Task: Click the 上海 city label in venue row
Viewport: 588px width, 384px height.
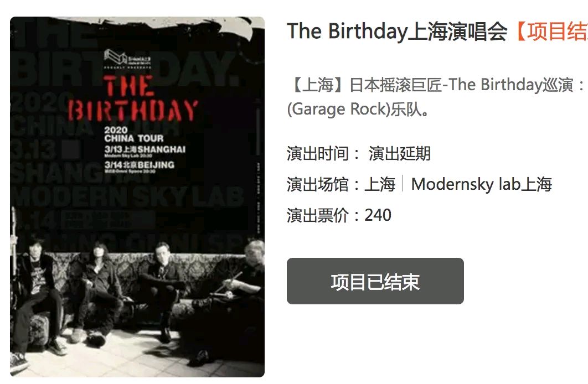Action: click(380, 184)
